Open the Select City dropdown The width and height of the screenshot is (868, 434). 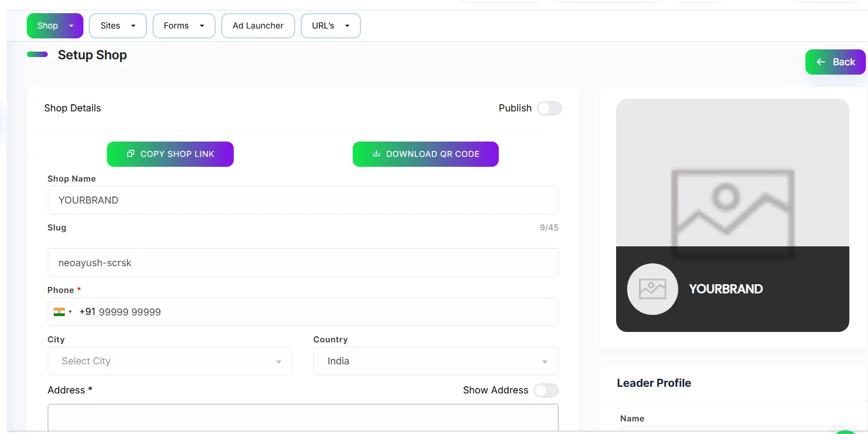(170, 361)
